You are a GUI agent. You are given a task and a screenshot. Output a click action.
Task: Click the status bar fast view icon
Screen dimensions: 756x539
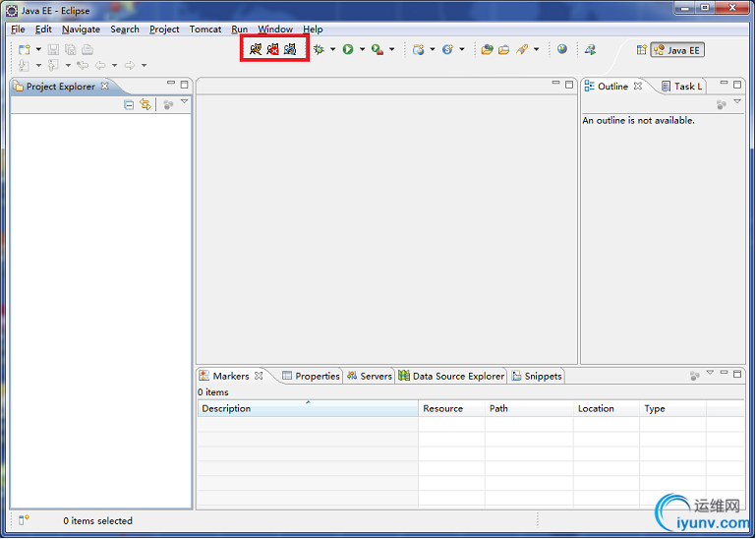[24, 520]
